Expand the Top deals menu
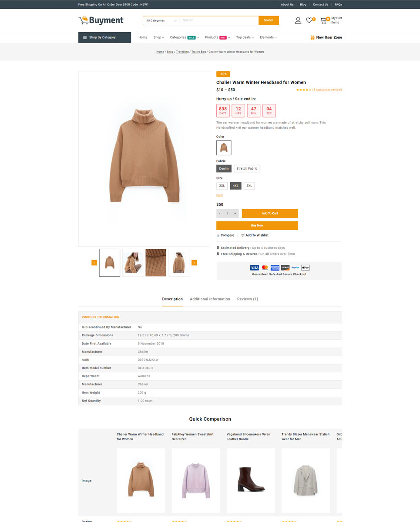This screenshot has width=420, height=522. [245, 37]
